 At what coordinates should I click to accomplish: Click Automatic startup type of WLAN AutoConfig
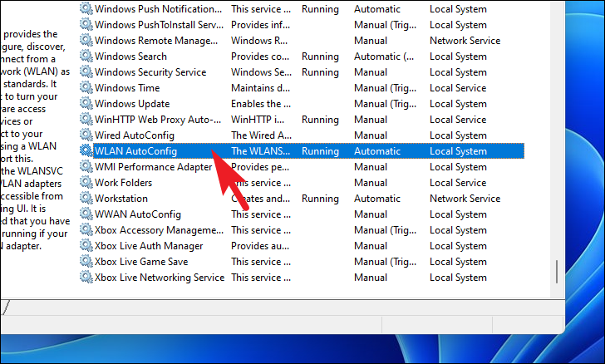pyautogui.click(x=377, y=151)
